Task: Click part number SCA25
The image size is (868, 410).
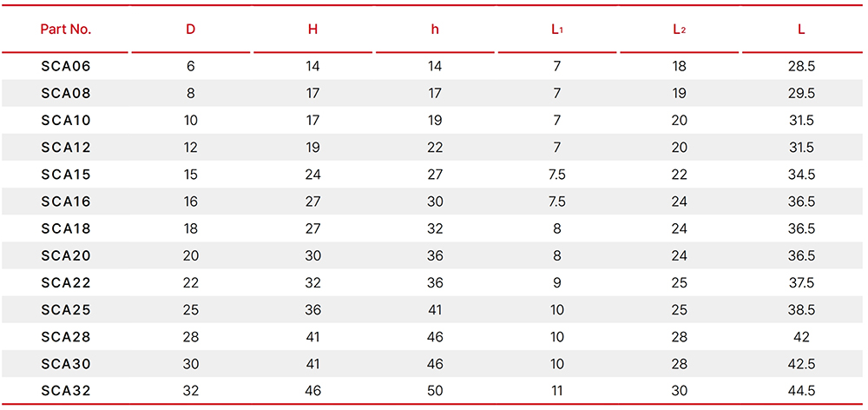Action: tap(65, 310)
